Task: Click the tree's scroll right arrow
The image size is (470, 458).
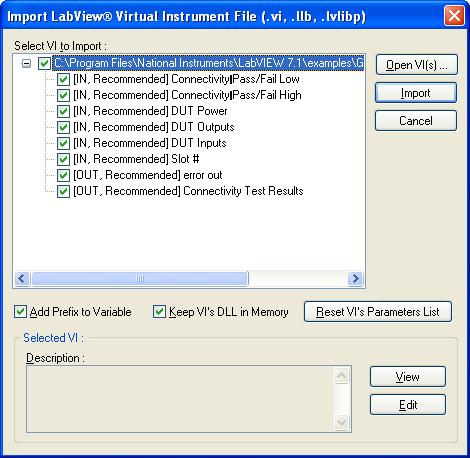Action: pyautogui.click(x=355, y=278)
